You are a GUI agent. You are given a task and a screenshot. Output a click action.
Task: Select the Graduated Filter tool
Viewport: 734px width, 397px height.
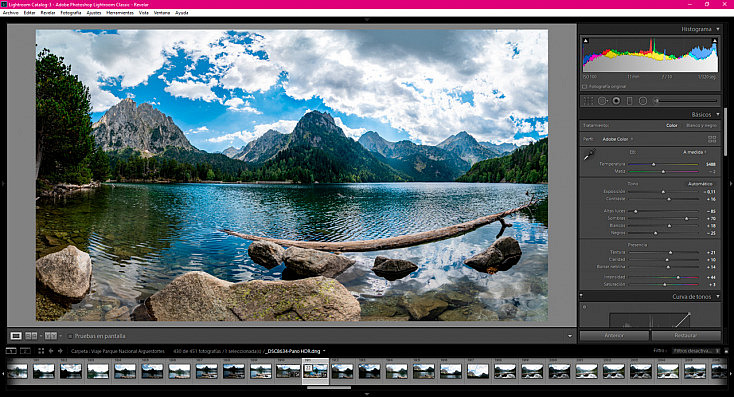click(x=630, y=101)
